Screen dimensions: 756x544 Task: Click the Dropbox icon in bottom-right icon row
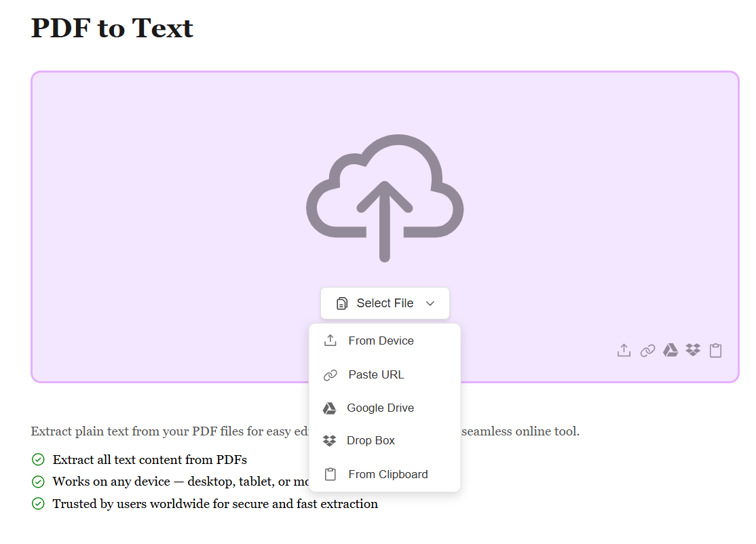point(693,350)
